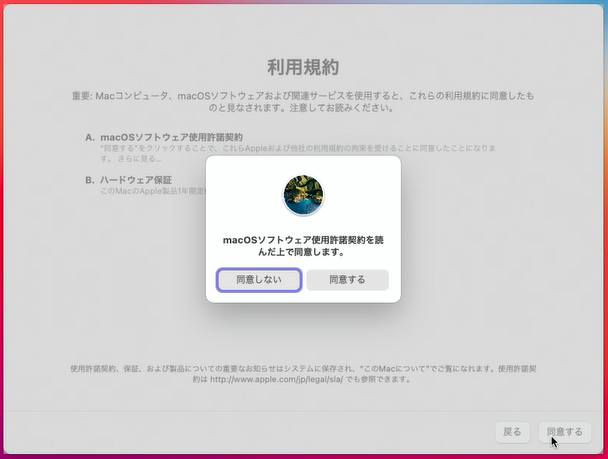Click the bottom-right 同意する button of the setup window
Screen dimensions: 608x459
[x=565, y=432]
